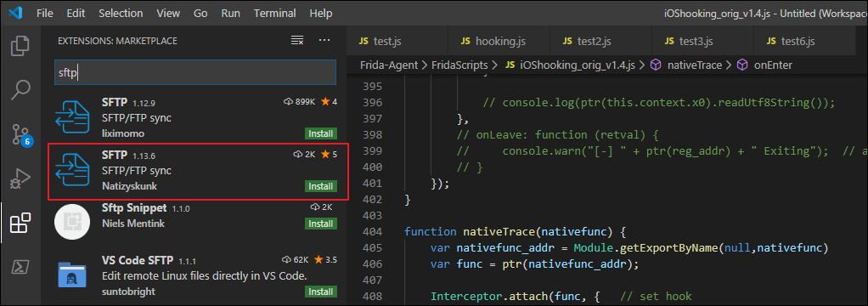Open the Run and Debug view
The image size is (868, 306).
click(x=20, y=179)
